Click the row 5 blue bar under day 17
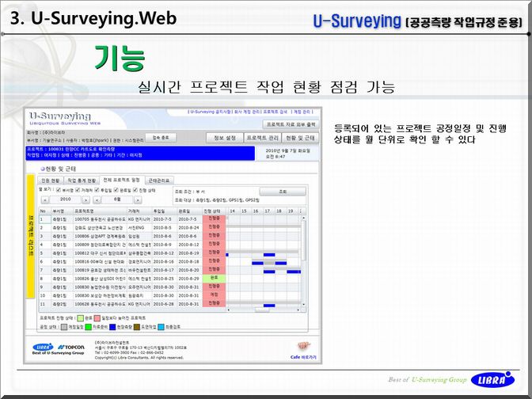This screenshot has width=532, height=399. (269, 255)
